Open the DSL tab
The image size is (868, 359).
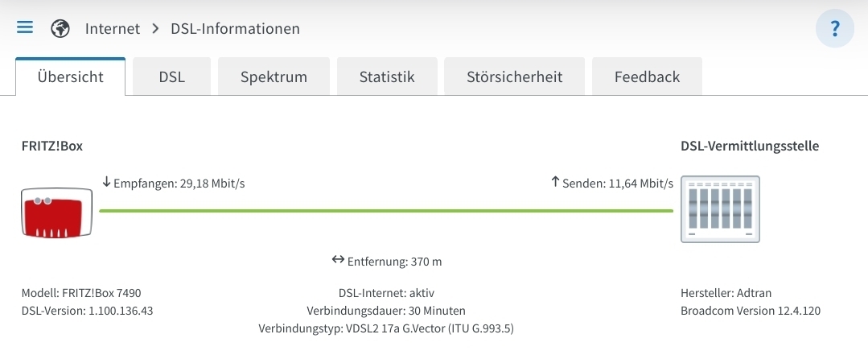tap(171, 76)
